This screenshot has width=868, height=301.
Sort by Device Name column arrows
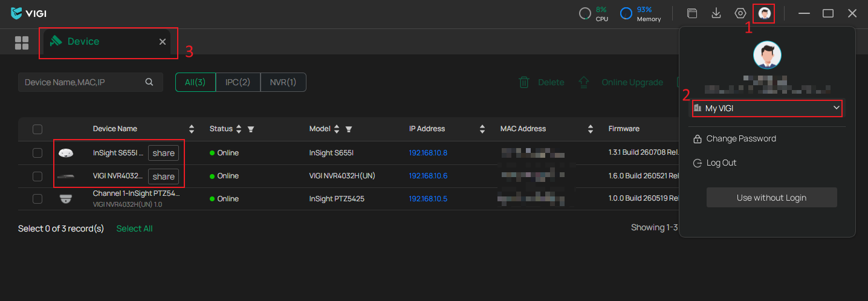coord(192,129)
